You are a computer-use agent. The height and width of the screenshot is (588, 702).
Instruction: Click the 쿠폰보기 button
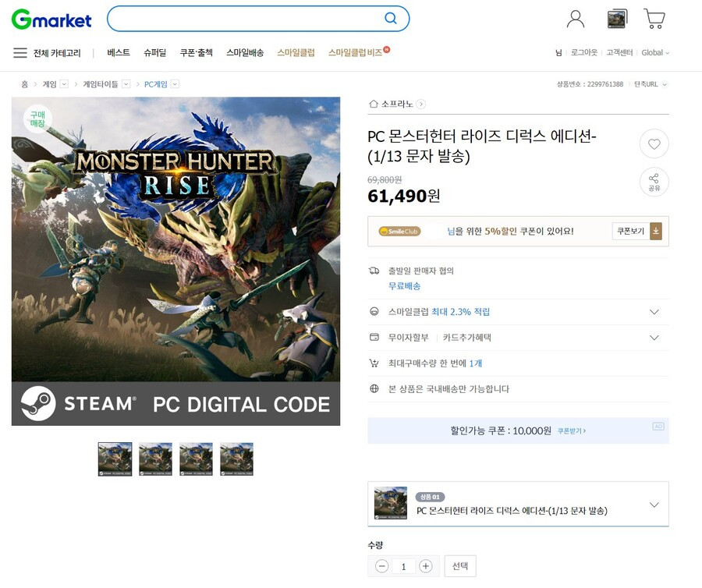631,232
